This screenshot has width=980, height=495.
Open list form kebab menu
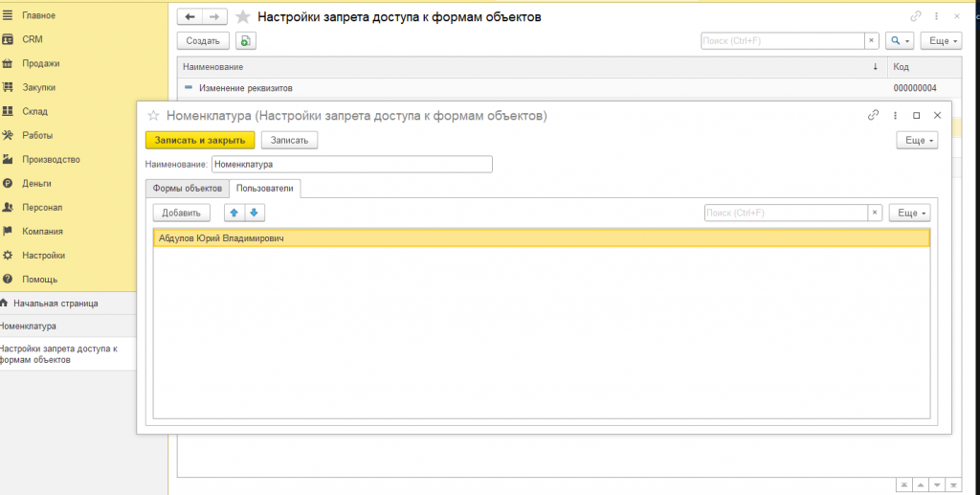click(936, 16)
